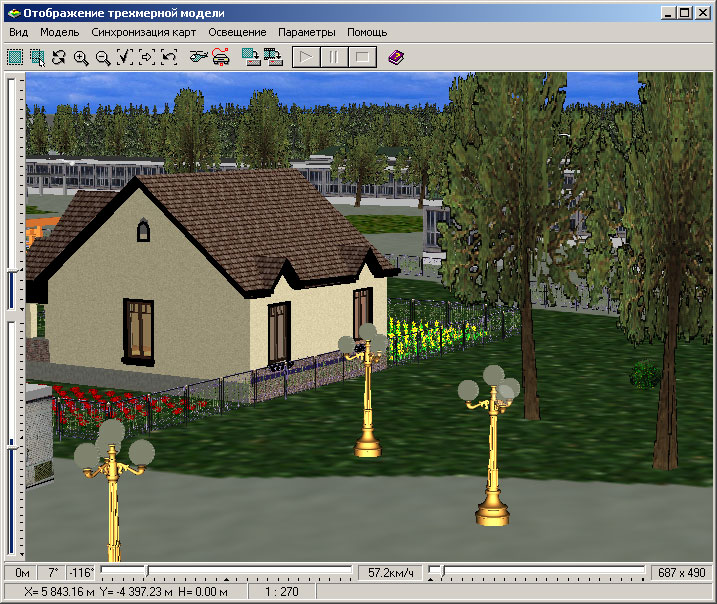The height and width of the screenshot is (604, 717).
Task: Click the X= 5 843.16 м coordinate text
Action: coord(59,592)
